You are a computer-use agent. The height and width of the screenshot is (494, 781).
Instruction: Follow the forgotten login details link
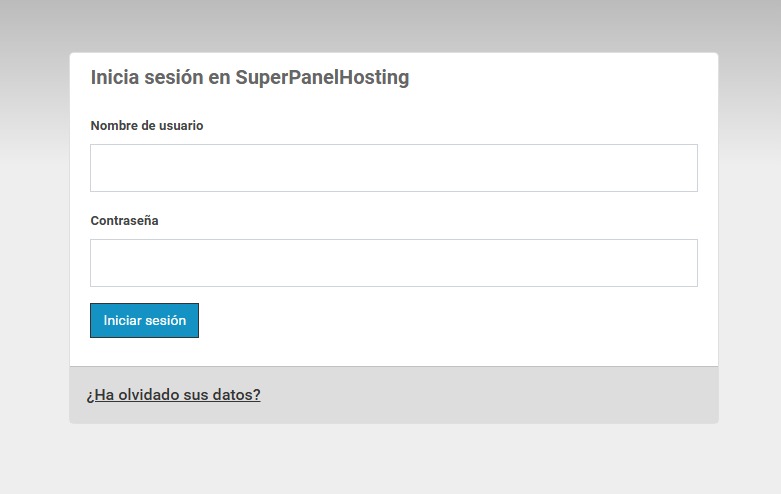point(173,395)
